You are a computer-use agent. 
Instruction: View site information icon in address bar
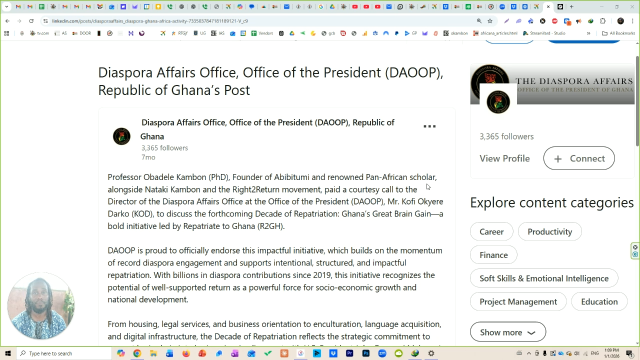click(46, 21)
